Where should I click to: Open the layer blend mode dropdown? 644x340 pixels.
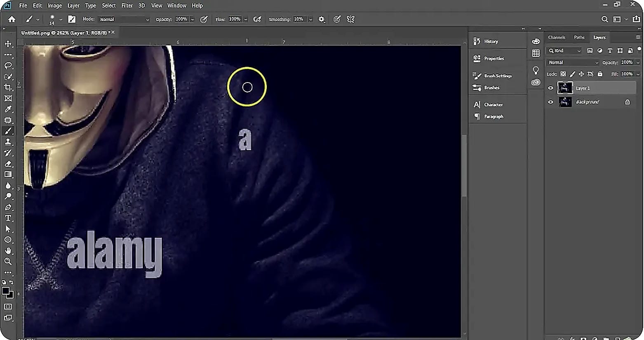pyautogui.click(x=573, y=62)
